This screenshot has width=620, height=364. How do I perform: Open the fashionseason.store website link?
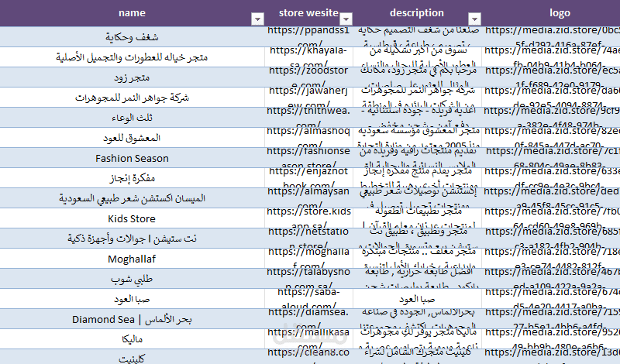pyautogui.click(x=308, y=158)
